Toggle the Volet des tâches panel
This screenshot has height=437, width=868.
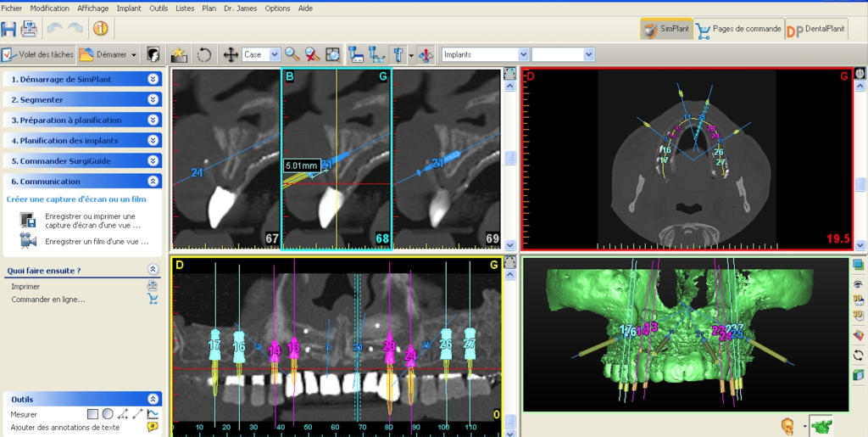[x=38, y=54]
